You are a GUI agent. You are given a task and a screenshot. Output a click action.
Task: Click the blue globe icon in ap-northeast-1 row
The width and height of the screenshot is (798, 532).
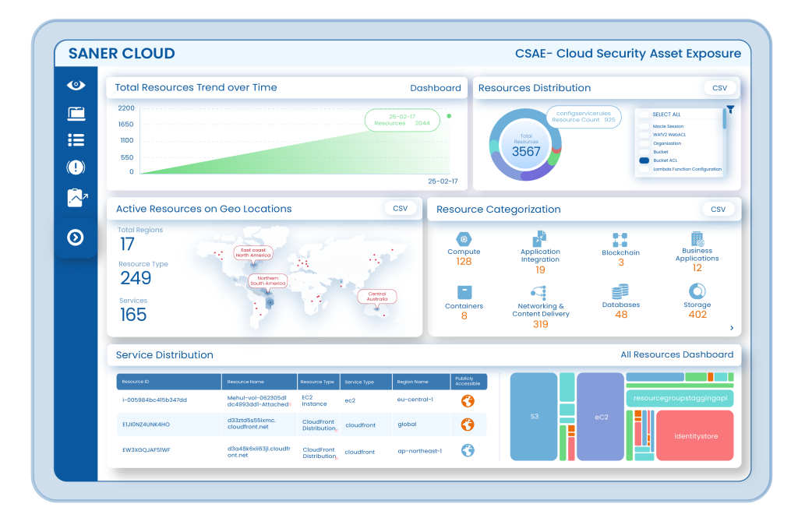tap(468, 450)
